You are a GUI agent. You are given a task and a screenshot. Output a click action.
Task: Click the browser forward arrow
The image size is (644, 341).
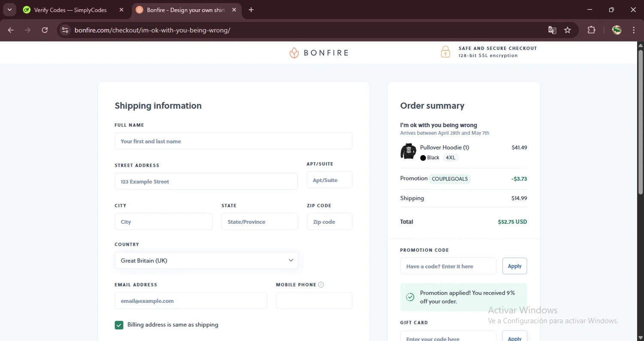pos(27,30)
